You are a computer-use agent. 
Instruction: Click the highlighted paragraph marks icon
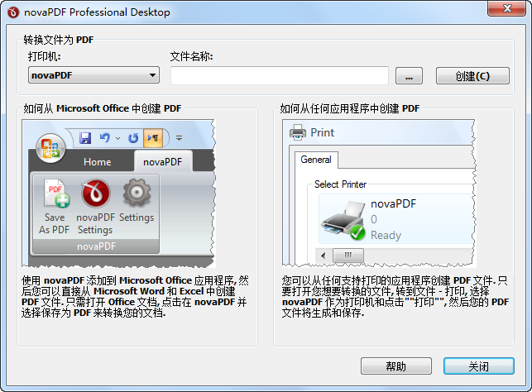point(153,138)
